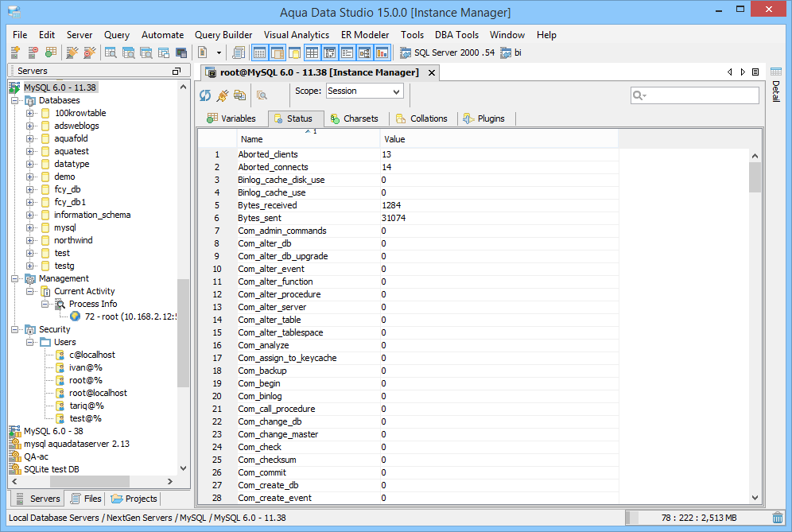Open the Query menu
The height and width of the screenshot is (532, 792).
[117, 35]
